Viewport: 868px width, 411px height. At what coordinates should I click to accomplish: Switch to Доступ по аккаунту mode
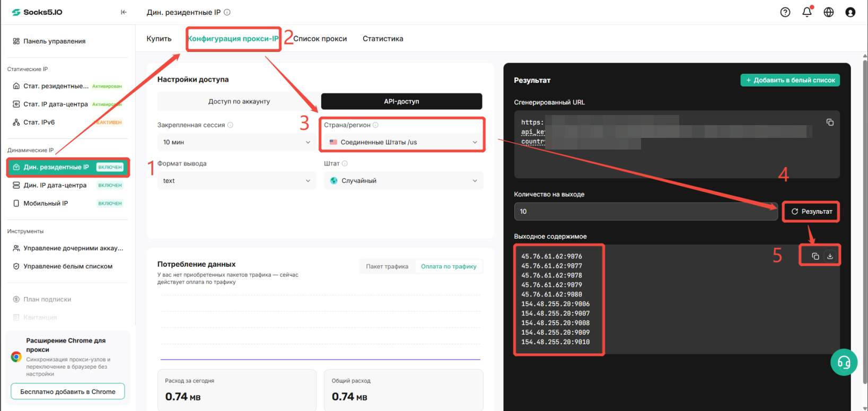pyautogui.click(x=239, y=101)
